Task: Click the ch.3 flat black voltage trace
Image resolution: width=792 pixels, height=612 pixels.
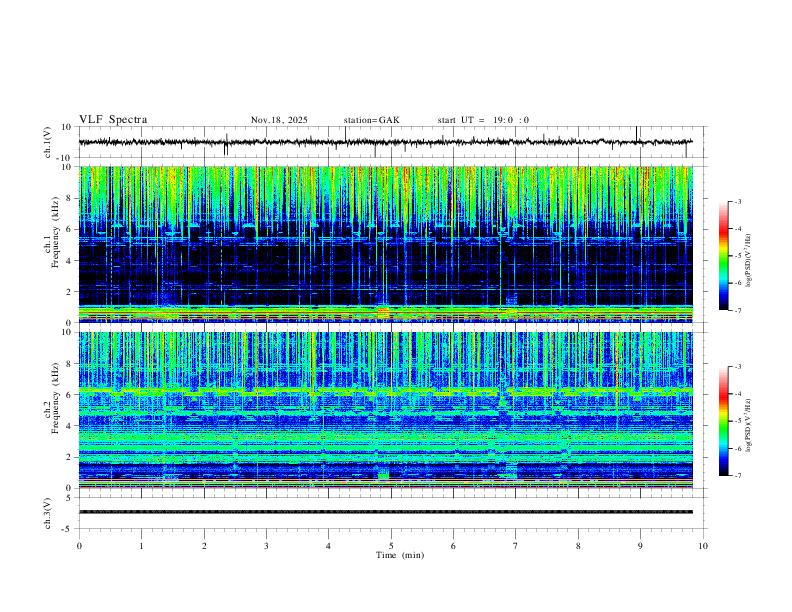Action: pyautogui.click(x=386, y=512)
